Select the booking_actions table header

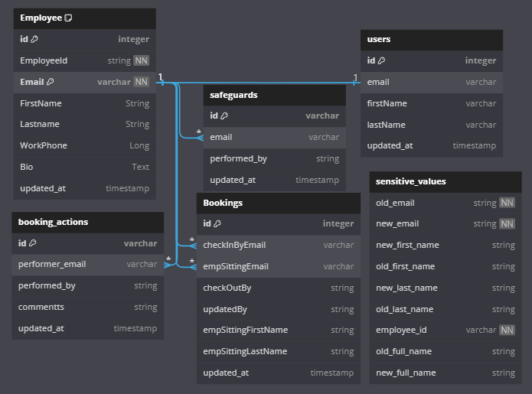click(88, 222)
